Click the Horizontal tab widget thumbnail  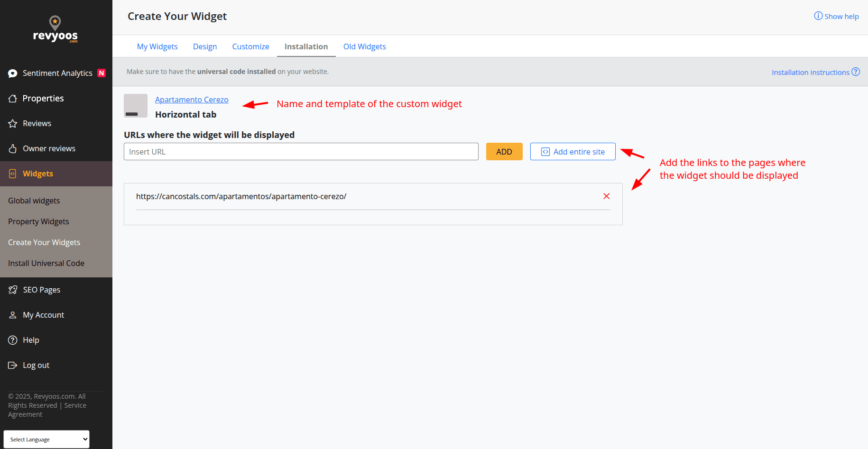pos(136,106)
